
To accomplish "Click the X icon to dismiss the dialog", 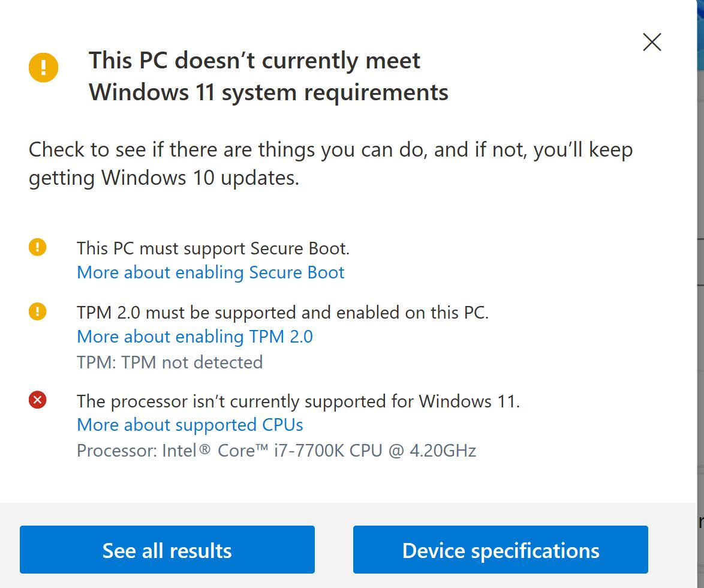I will click(651, 42).
